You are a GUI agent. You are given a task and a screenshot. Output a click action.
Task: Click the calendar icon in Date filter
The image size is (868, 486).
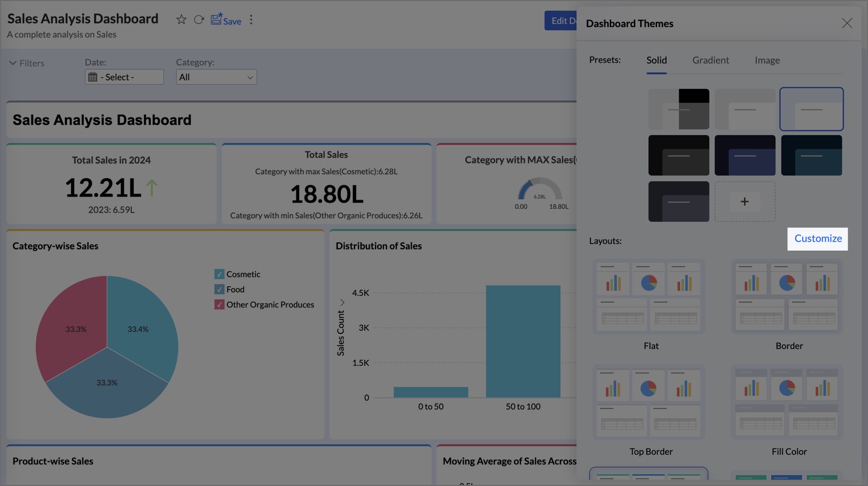[x=93, y=77]
